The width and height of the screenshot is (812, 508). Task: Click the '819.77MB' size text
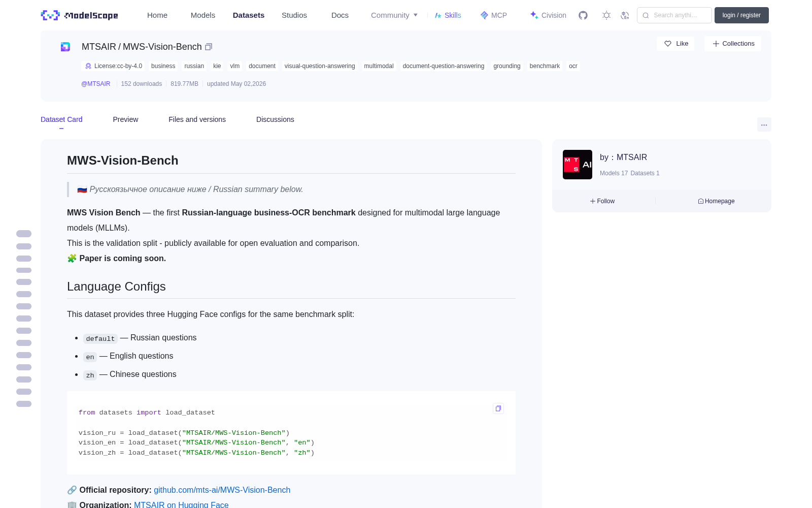(x=184, y=84)
